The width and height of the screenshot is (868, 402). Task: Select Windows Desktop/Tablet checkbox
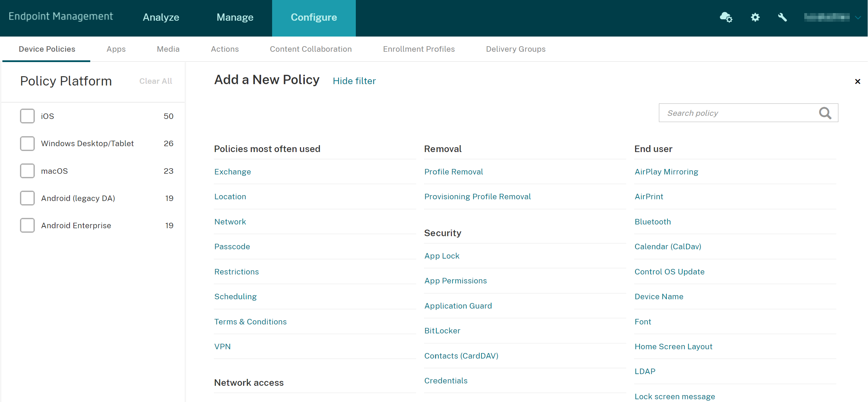(x=27, y=143)
